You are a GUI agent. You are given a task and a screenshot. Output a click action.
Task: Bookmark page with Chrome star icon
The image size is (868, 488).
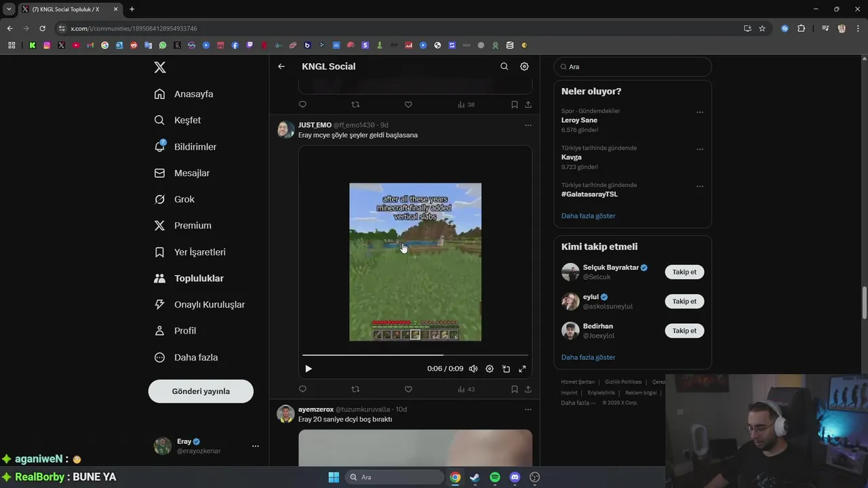pos(762,28)
